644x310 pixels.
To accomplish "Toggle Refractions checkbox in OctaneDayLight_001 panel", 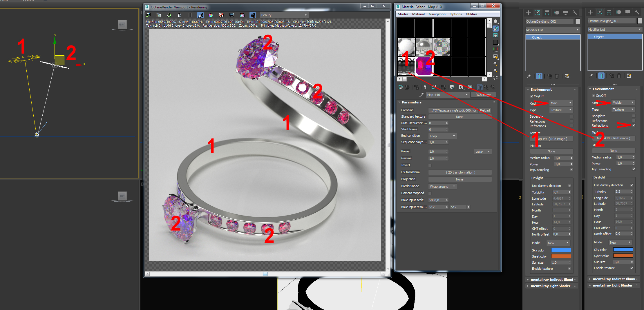I will (x=634, y=125).
